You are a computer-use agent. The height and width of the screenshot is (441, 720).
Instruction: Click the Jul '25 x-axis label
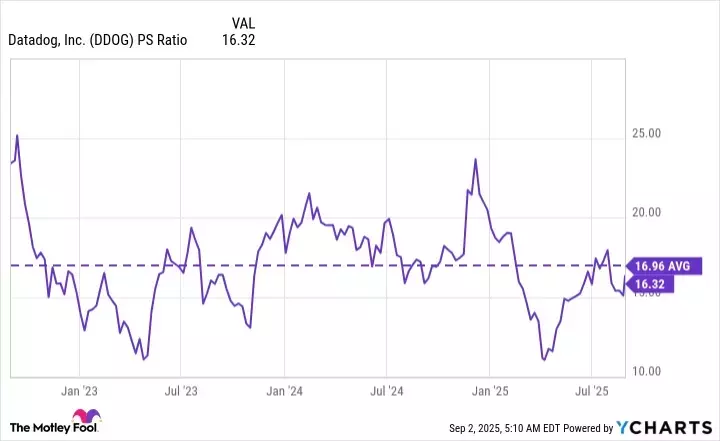point(594,390)
